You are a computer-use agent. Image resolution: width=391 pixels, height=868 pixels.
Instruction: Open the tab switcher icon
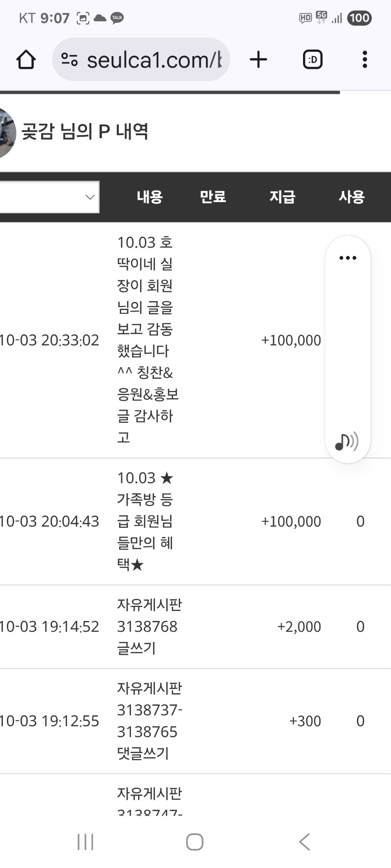pyautogui.click(x=312, y=60)
